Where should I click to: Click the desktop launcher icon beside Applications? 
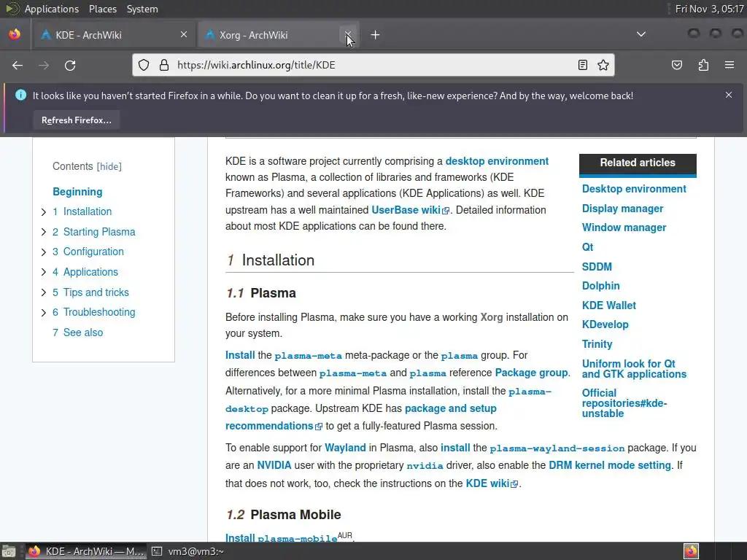coord(12,9)
